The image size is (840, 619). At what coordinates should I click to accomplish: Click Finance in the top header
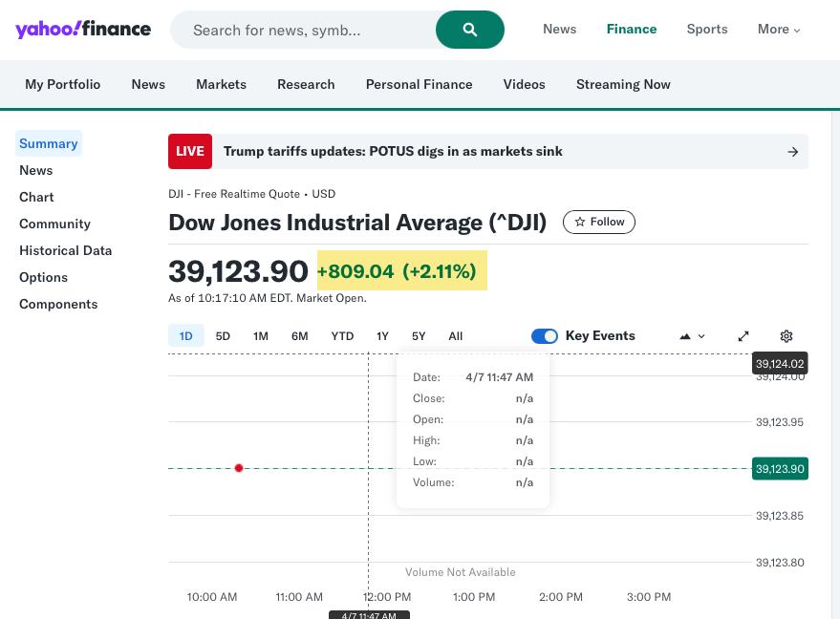[632, 30]
